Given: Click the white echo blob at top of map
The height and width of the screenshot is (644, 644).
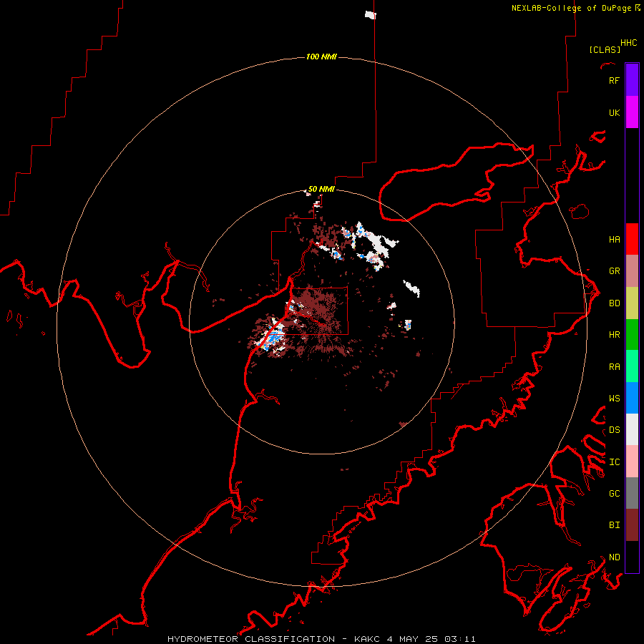Looking at the screenshot, I should 371,15.
